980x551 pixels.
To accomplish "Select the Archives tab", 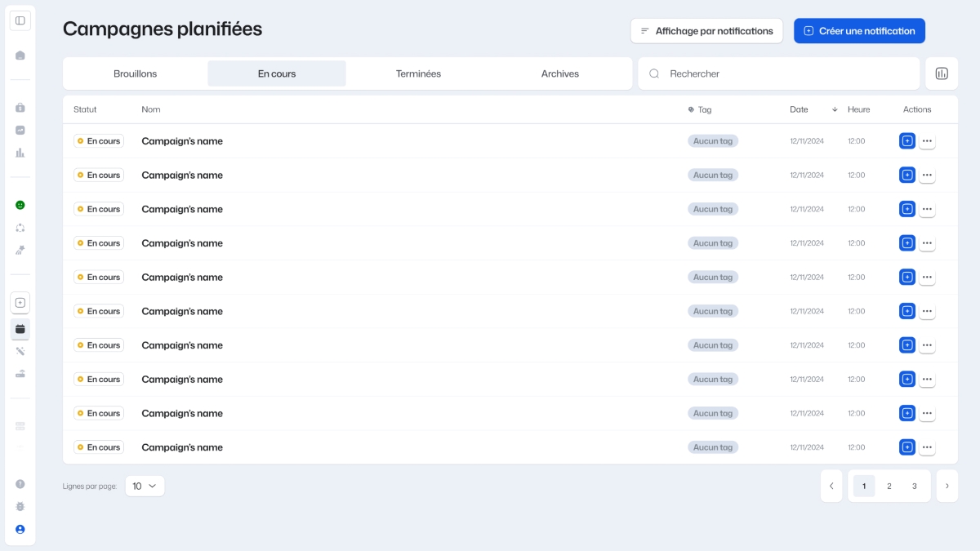I will (x=560, y=73).
